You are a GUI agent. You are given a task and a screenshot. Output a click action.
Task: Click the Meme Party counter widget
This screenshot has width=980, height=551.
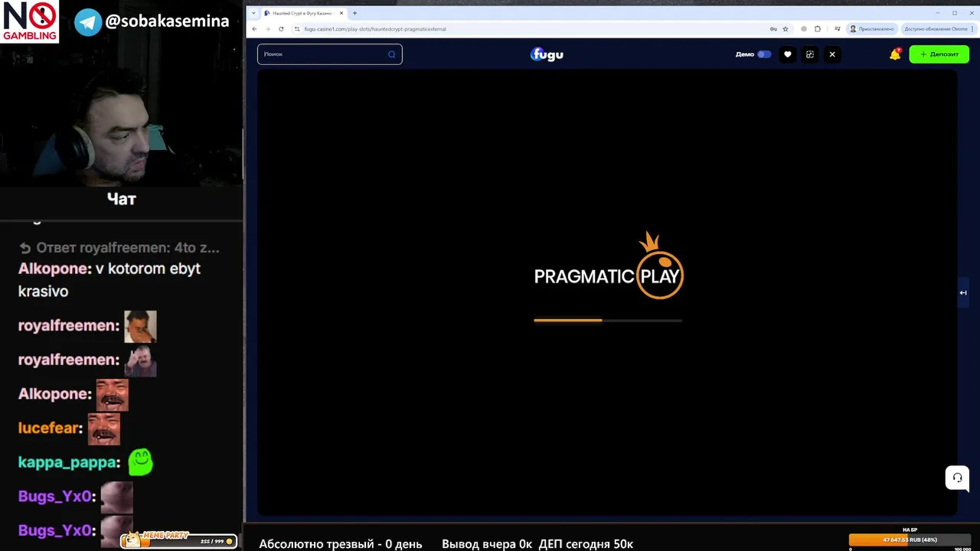(179, 540)
